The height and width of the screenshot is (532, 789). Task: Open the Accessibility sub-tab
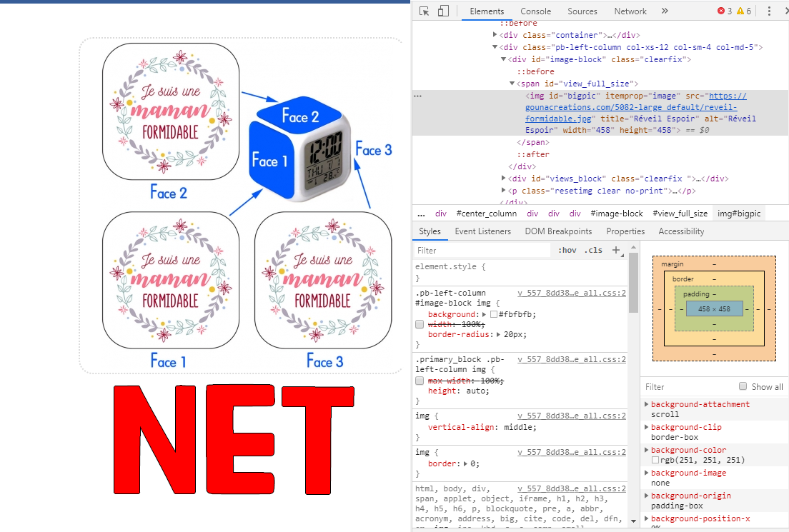point(681,231)
